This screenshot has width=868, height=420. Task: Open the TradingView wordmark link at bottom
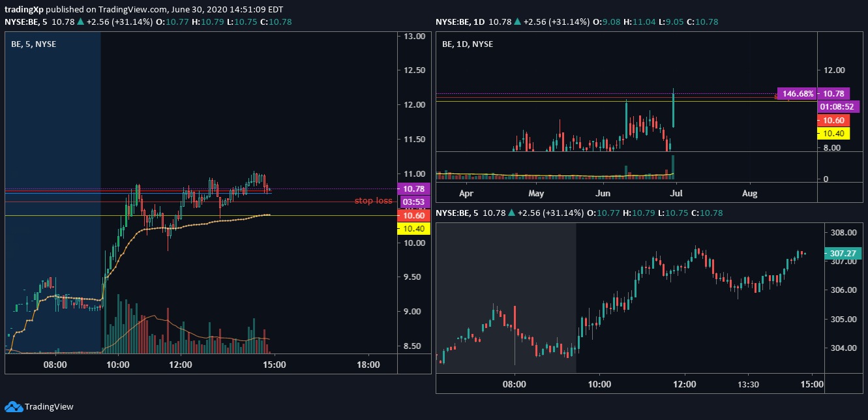(49, 406)
